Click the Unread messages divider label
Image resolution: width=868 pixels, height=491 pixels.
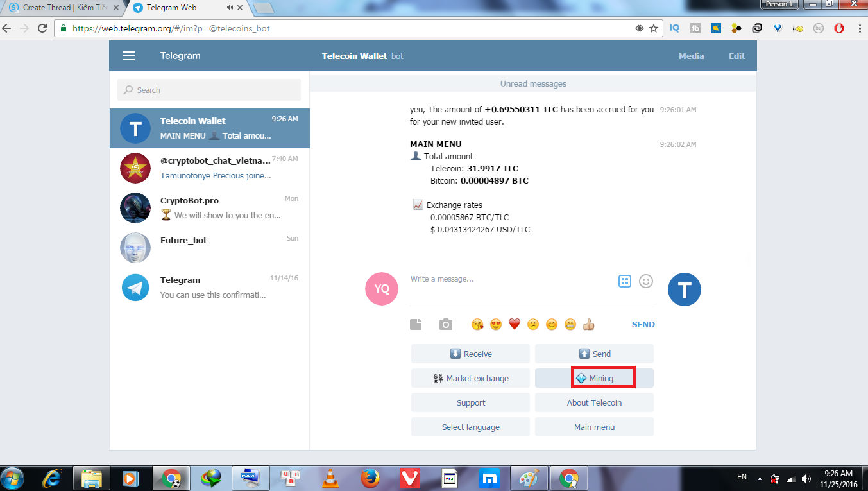coord(533,83)
